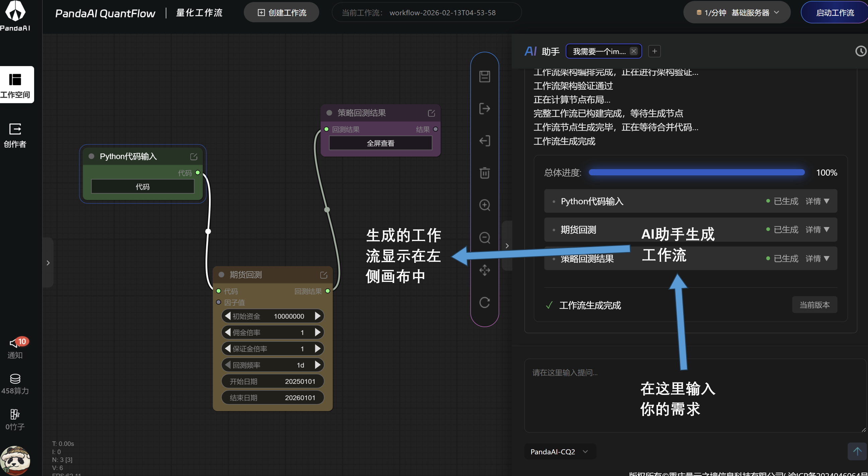
Task: Click the trash delete icon in canvas toolbar
Action: [485, 173]
